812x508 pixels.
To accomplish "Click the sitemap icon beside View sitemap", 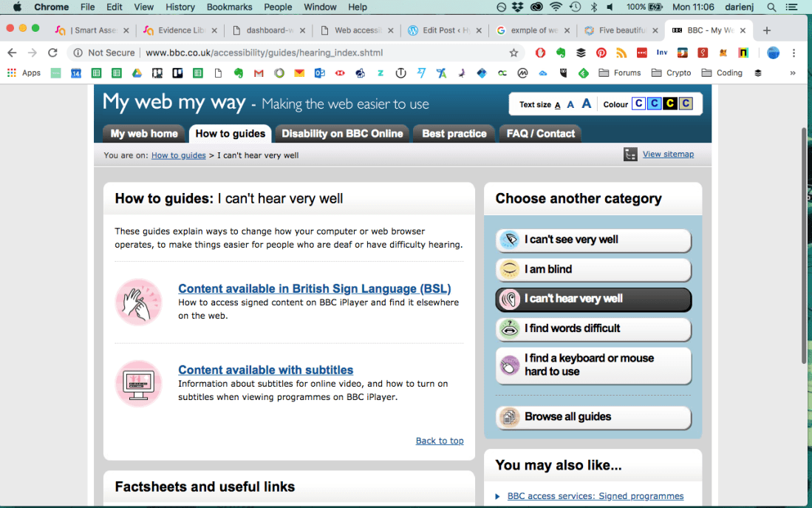I will [630, 155].
